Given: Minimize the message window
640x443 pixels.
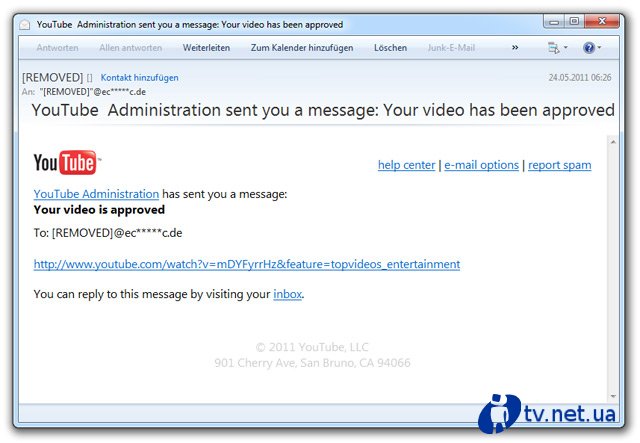Looking at the screenshot, I should click(x=554, y=21).
